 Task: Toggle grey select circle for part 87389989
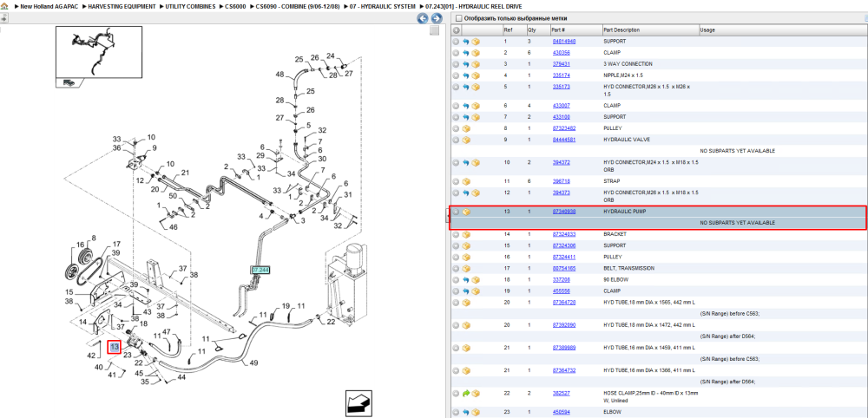point(457,349)
